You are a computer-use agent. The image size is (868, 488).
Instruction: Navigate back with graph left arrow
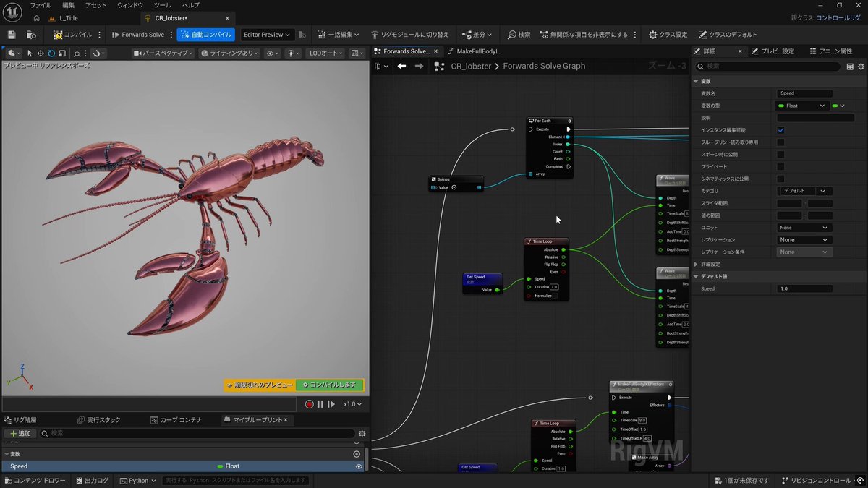401,66
